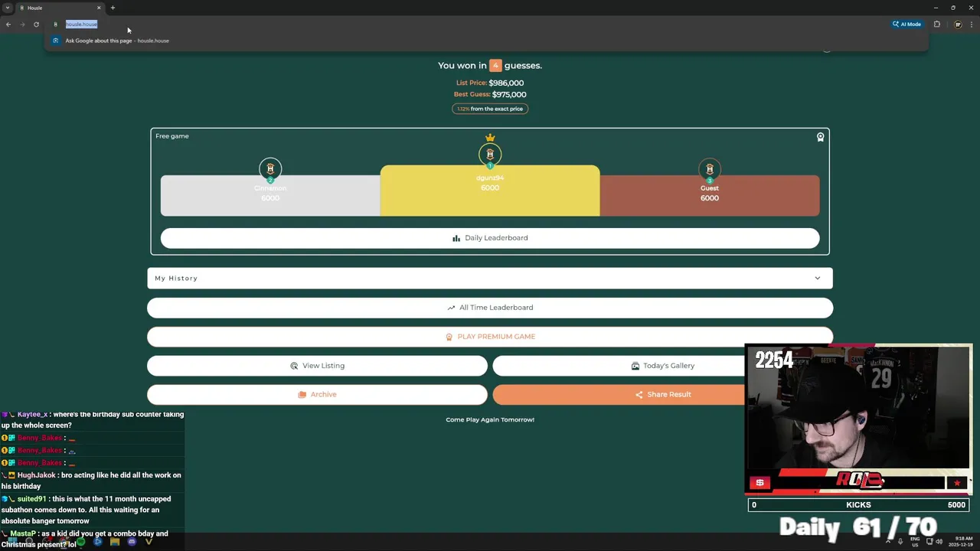The width and height of the screenshot is (980, 551).
Task: Click the yellow first-place podium block
Action: pos(490,191)
